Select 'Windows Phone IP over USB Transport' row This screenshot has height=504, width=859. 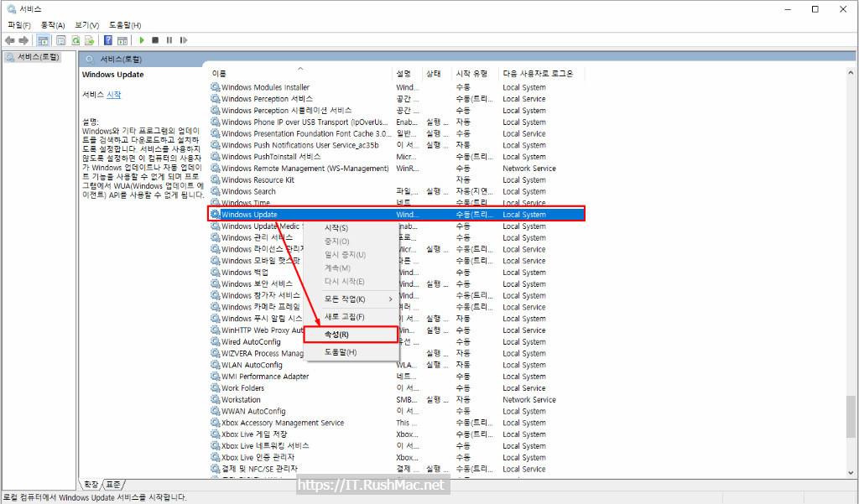397,122
